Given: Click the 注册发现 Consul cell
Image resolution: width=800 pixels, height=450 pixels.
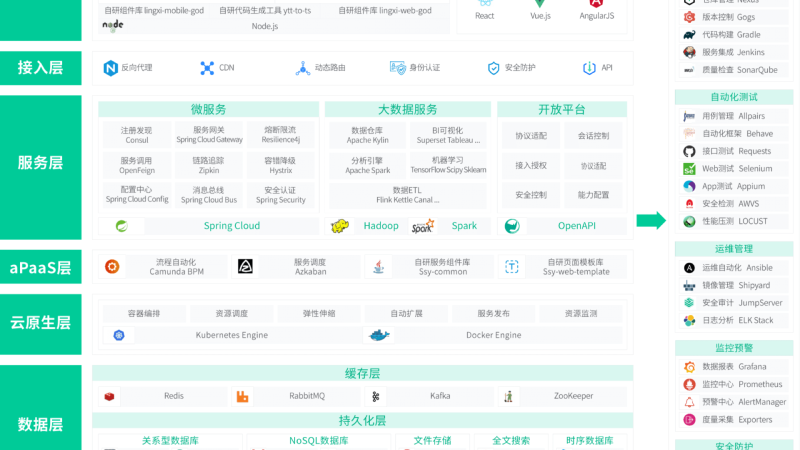Looking at the screenshot, I should pyautogui.click(x=137, y=135).
